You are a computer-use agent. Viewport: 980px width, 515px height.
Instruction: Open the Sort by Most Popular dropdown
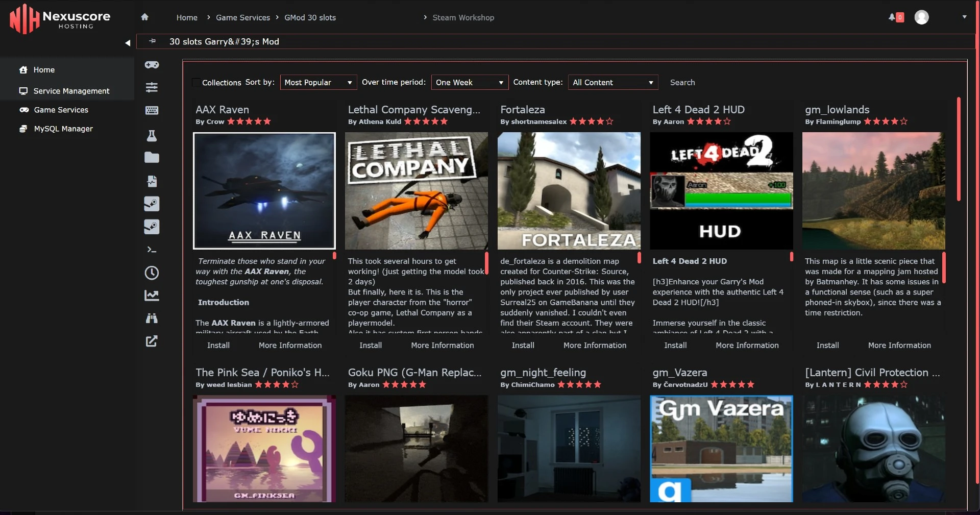tap(318, 82)
